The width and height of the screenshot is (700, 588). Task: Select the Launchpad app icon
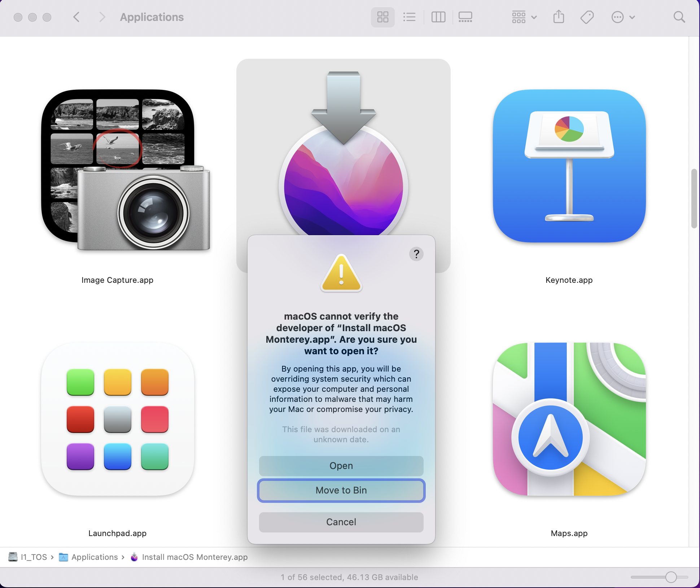118,419
